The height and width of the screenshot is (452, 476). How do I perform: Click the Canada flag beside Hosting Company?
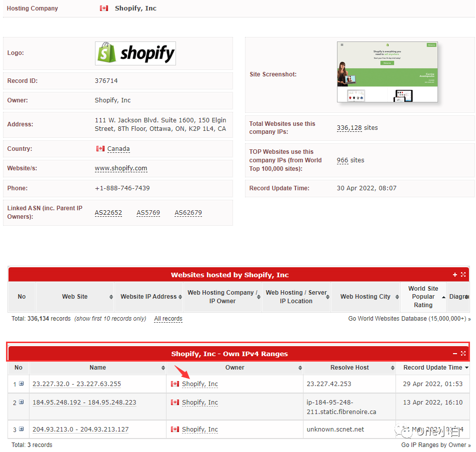pyautogui.click(x=104, y=8)
